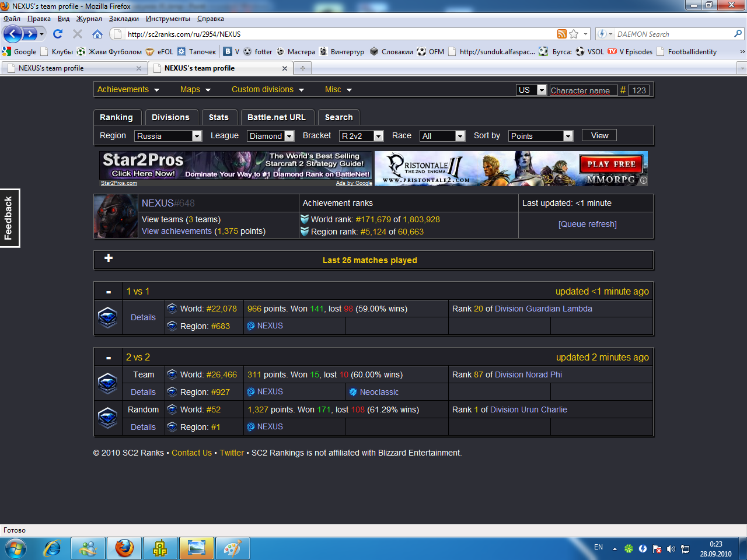Bookmark page with the star icon
Image resolution: width=747 pixels, height=560 pixels.
pyautogui.click(x=574, y=34)
